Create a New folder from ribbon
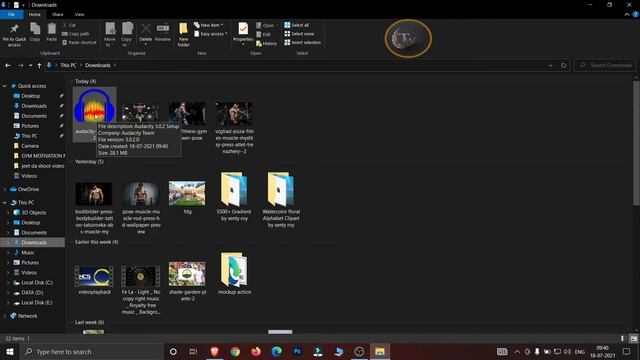This screenshot has width=640, height=360. point(183,35)
